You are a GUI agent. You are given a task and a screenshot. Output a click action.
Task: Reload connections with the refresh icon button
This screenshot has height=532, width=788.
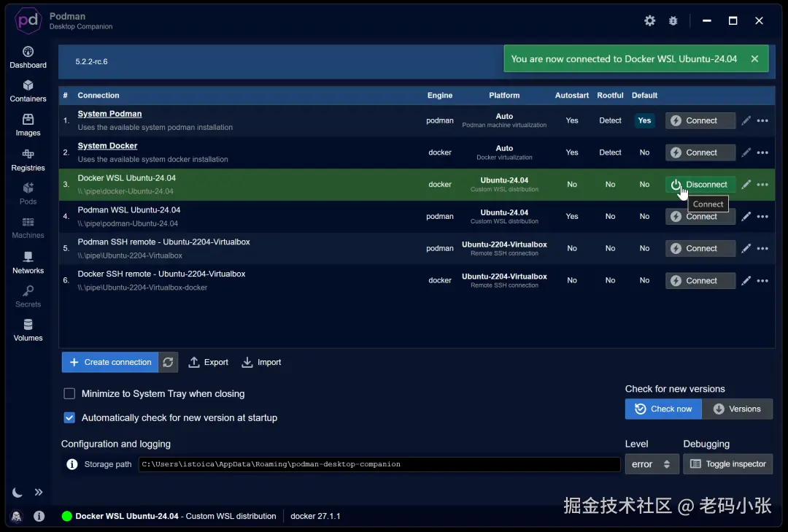169,362
